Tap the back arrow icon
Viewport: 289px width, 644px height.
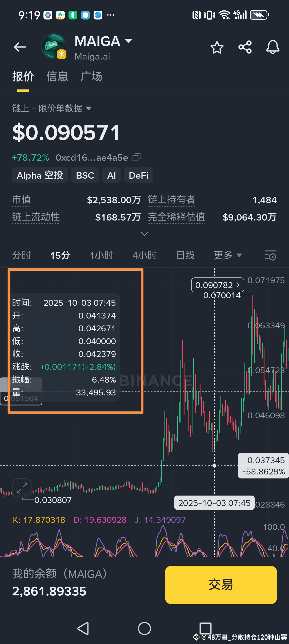click(x=20, y=47)
